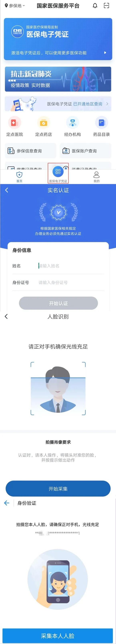This screenshot has height=644, width=116.
Task: Click the 开始认证 button
Action: [x=58, y=303]
